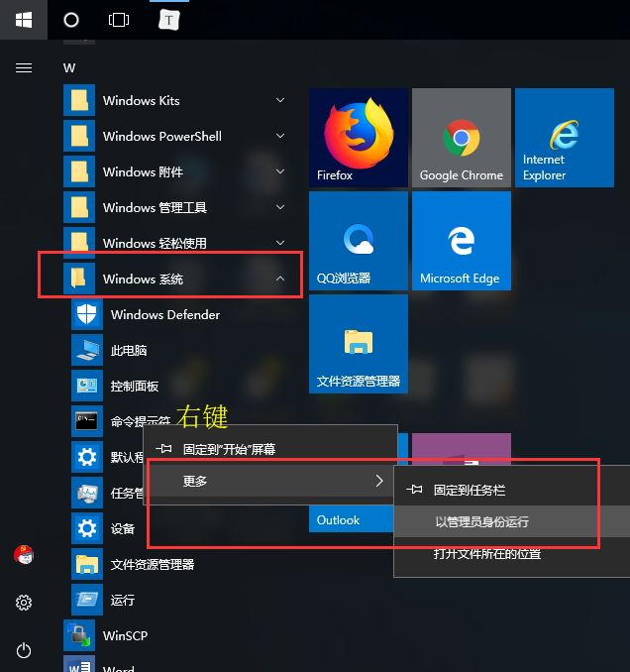Open Task View icon in taskbar
Screen dimensions: 630x672
coord(119,20)
